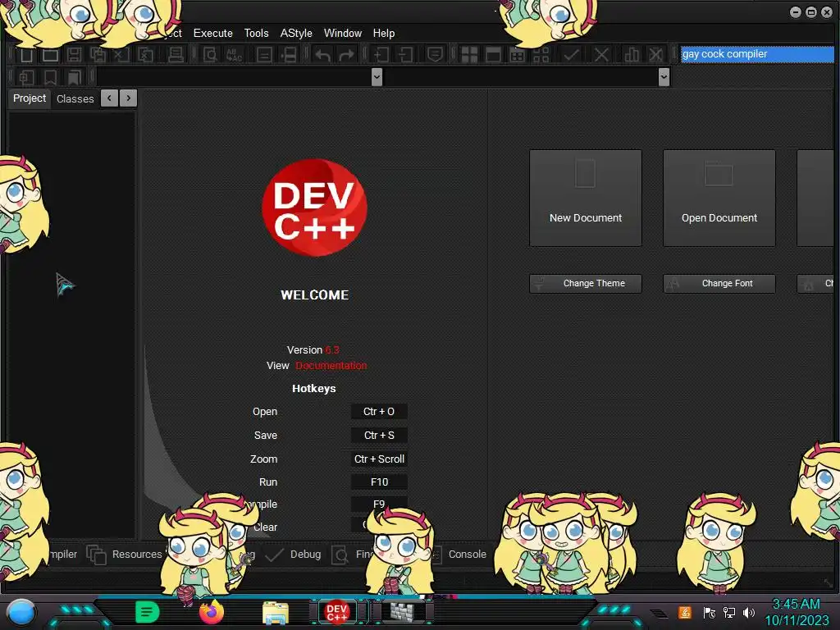Click the network tray icon

tap(729, 612)
